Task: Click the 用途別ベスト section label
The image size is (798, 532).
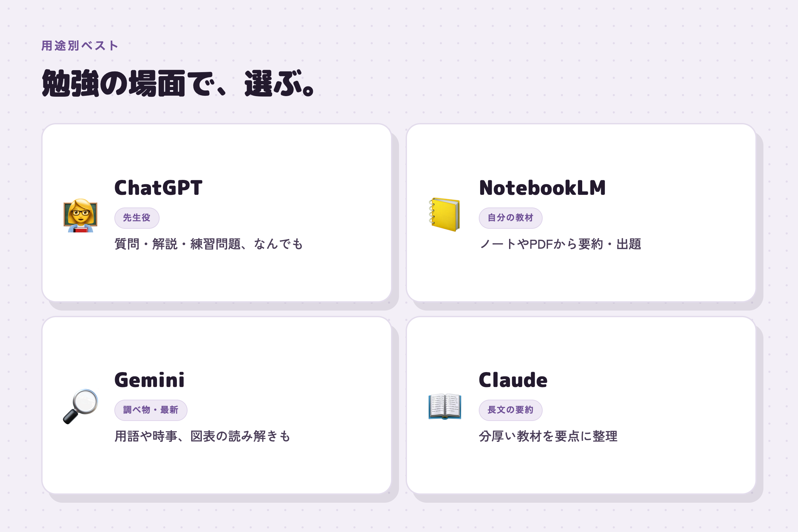Action: tap(80, 46)
